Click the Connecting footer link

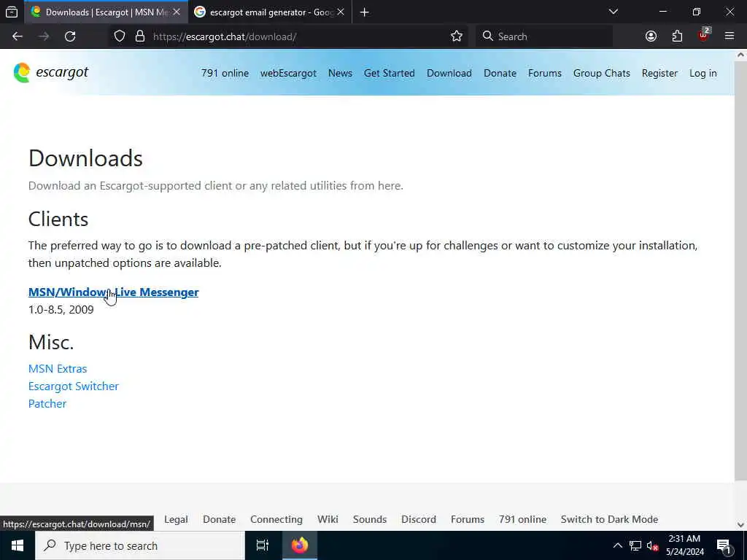pyautogui.click(x=276, y=519)
